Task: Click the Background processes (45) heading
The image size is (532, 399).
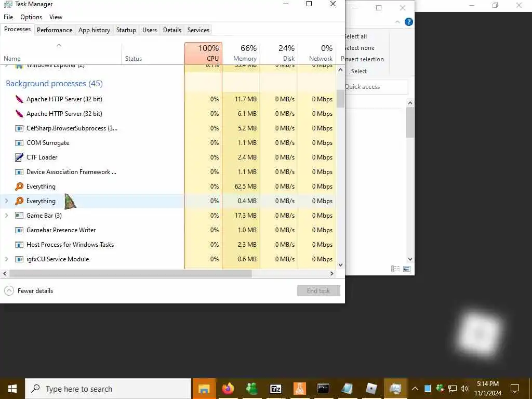Action: [54, 84]
